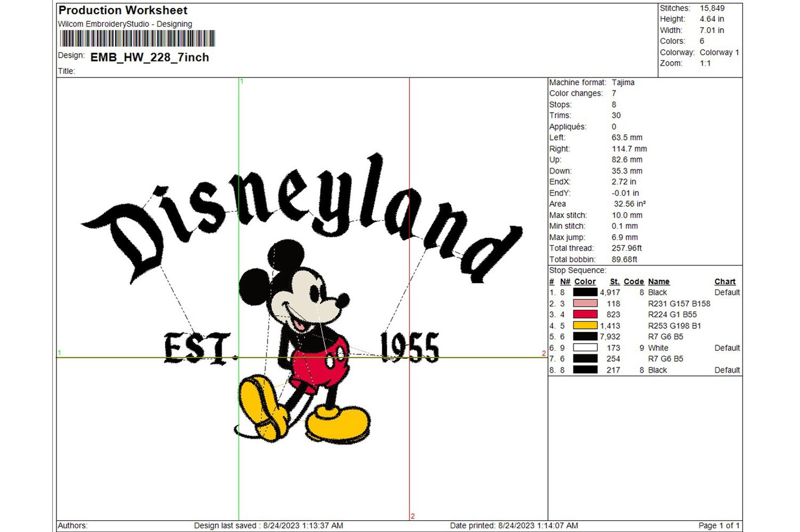Viewport: 800px width, 532px height.
Task: Click the Color changes: label
Action: pos(576,93)
